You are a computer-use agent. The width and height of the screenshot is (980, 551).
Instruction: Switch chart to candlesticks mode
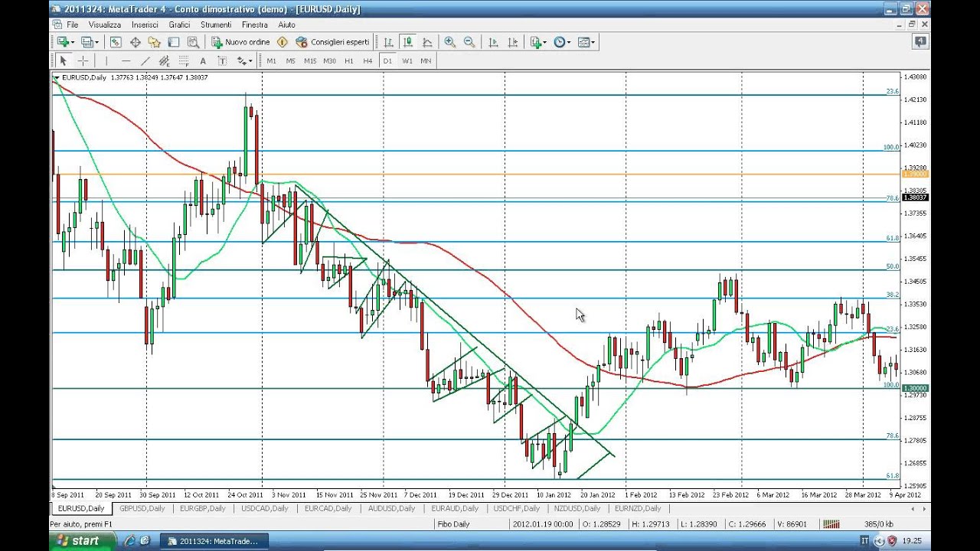tap(408, 42)
